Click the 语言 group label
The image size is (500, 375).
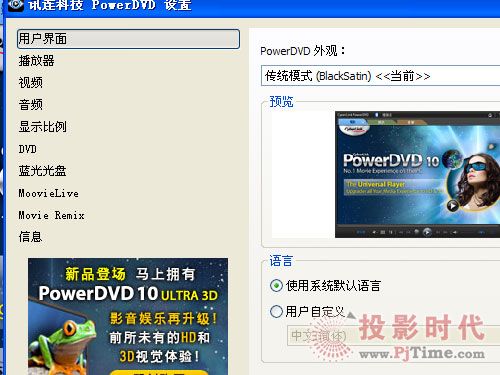pyautogui.click(x=281, y=261)
